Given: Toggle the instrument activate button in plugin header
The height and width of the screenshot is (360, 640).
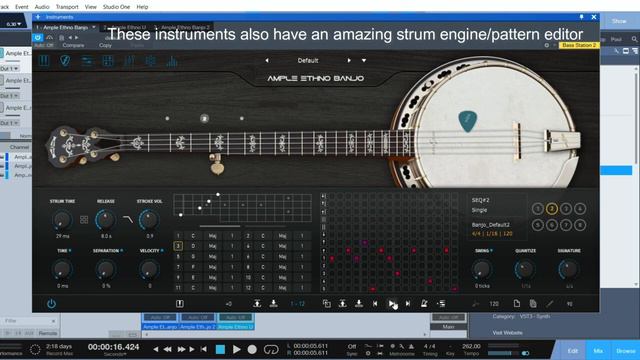Looking at the screenshot, I should click(x=38, y=38).
